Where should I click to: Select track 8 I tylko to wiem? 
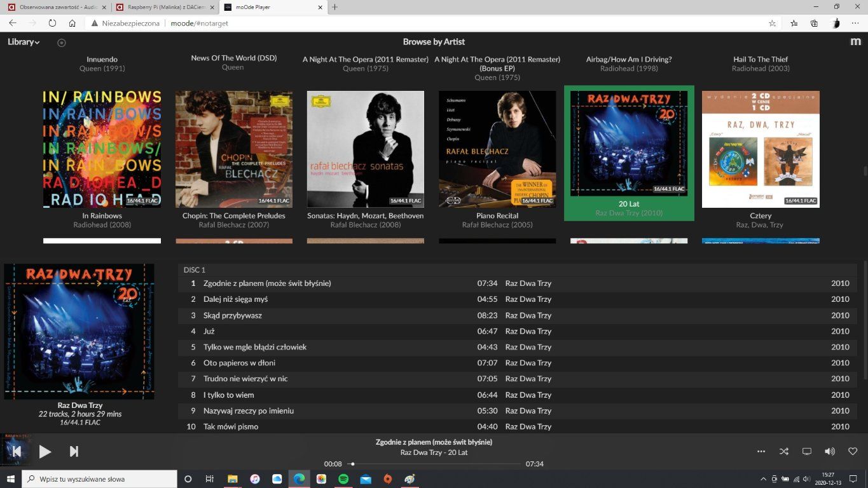coord(517,395)
